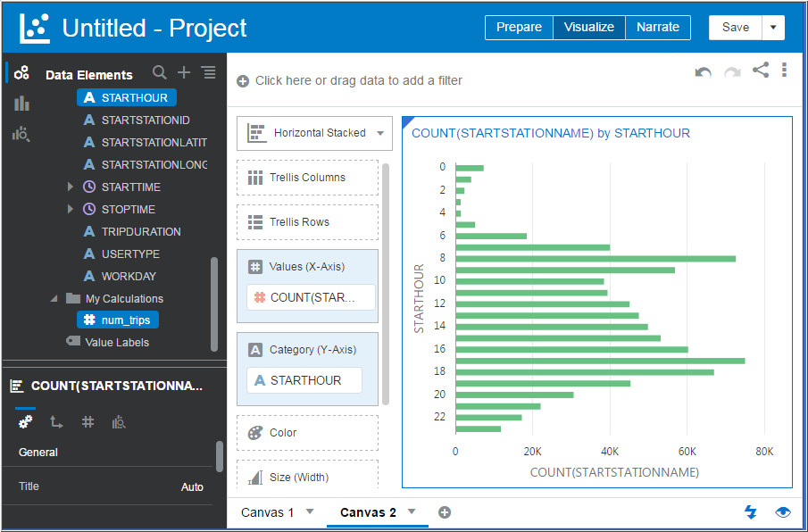Click the Save button
The width and height of the screenshot is (808, 532).
(735, 28)
